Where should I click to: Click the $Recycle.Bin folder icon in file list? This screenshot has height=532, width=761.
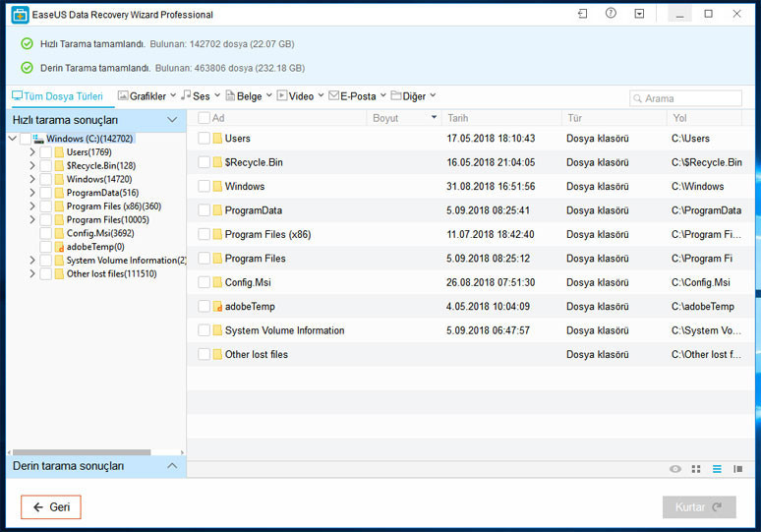(217, 162)
